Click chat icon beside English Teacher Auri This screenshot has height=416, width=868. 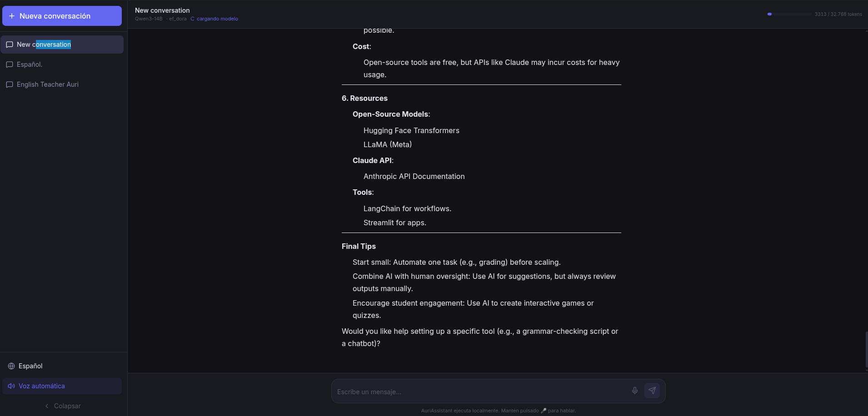(10, 84)
